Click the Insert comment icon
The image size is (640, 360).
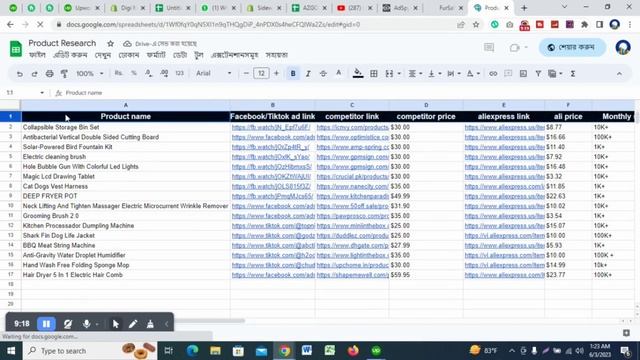[508, 73]
